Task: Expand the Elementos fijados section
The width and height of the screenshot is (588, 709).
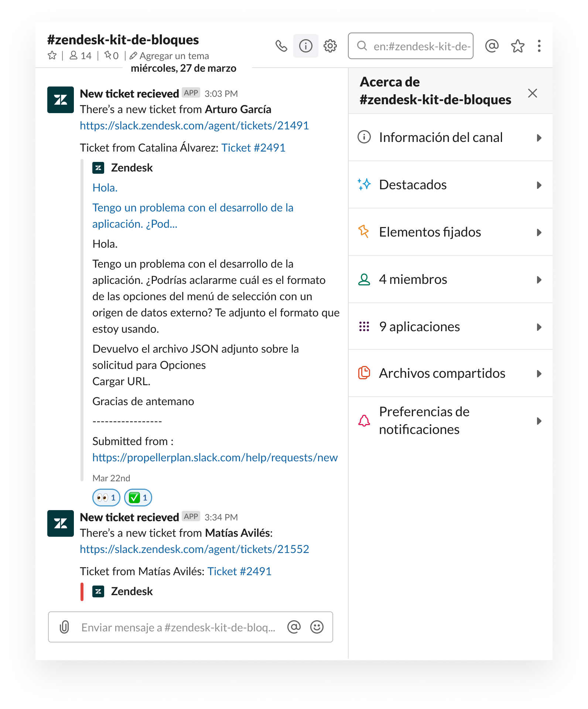Action: pos(450,232)
